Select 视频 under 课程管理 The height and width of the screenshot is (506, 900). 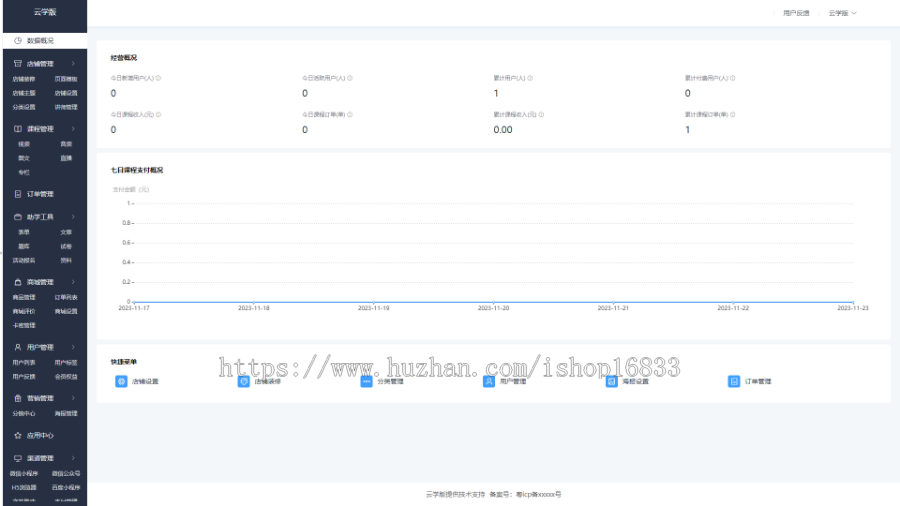tap(24, 144)
